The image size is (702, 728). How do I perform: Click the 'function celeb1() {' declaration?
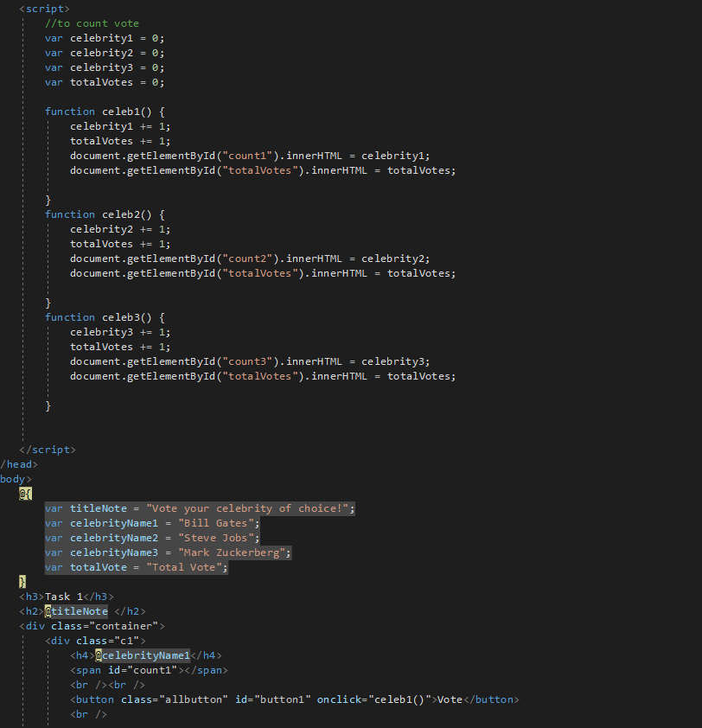(105, 112)
